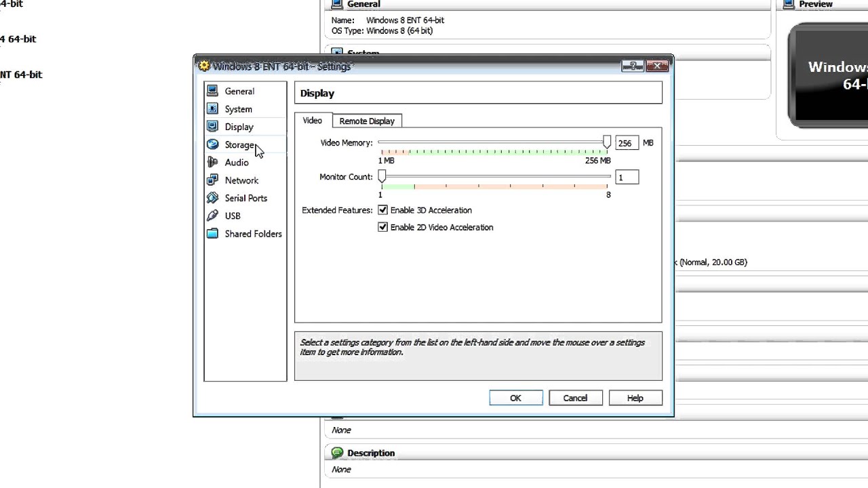Open the Serial Ports settings category
Viewport: 868px width, 488px height.
(245, 198)
